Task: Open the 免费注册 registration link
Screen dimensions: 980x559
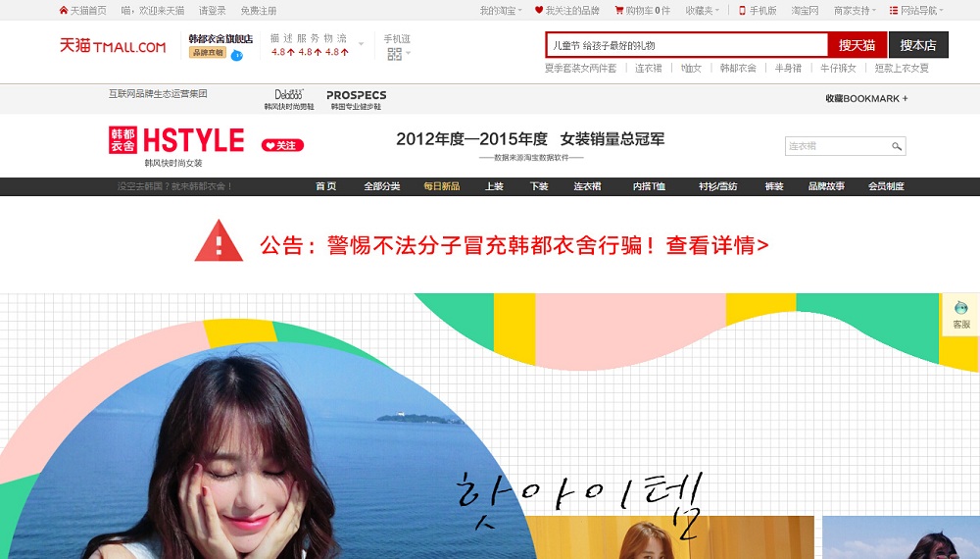Action: click(258, 11)
